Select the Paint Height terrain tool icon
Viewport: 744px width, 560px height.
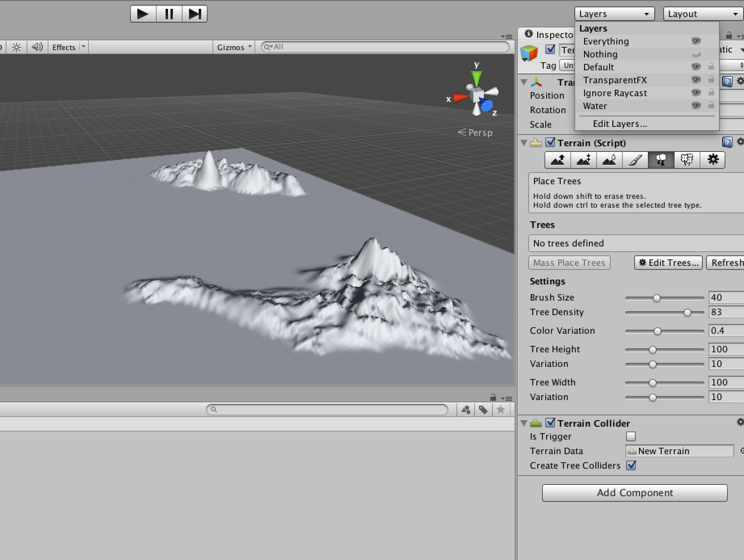click(x=583, y=160)
